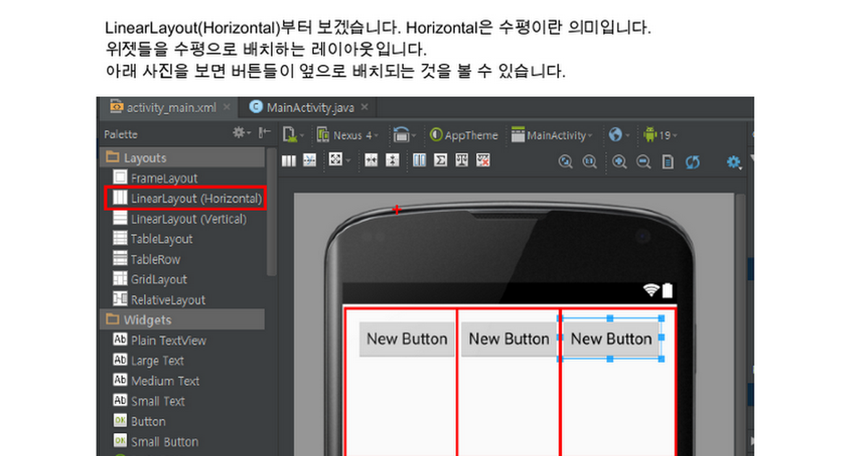Choose GridLayout in the palette
868x456 pixels.
[x=150, y=279]
